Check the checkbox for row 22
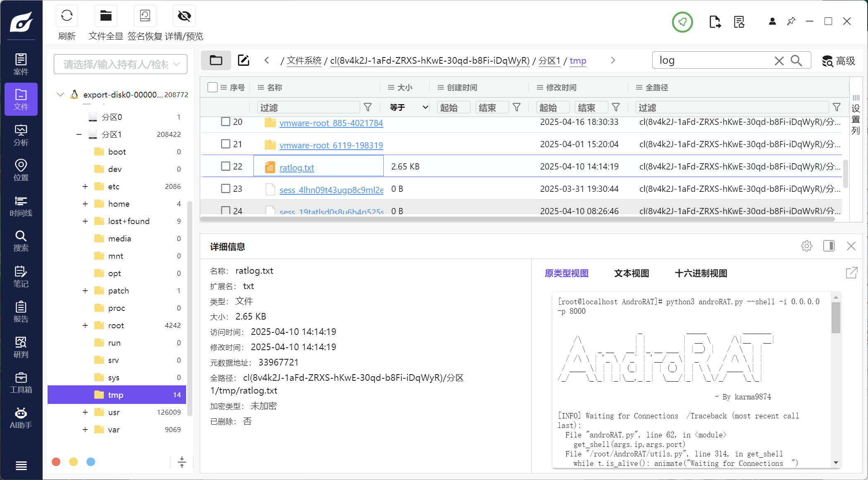 225,166
